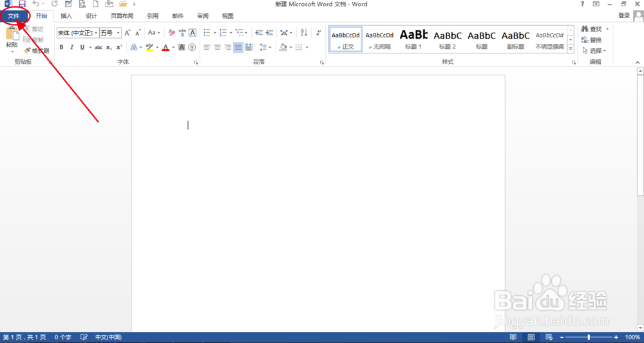The image size is (644, 343).
Task: Clear all formatting with eraser icon
Action: [172, 32]
